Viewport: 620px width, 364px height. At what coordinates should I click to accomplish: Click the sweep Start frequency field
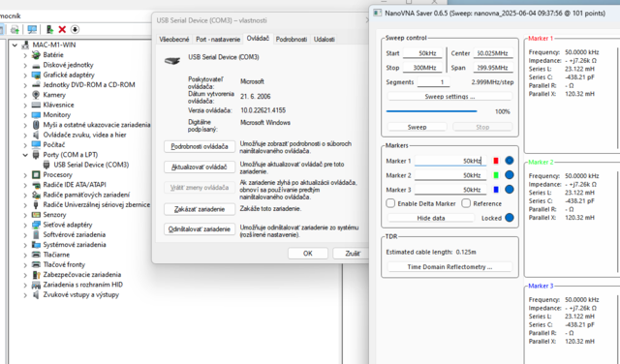point(422,53)
